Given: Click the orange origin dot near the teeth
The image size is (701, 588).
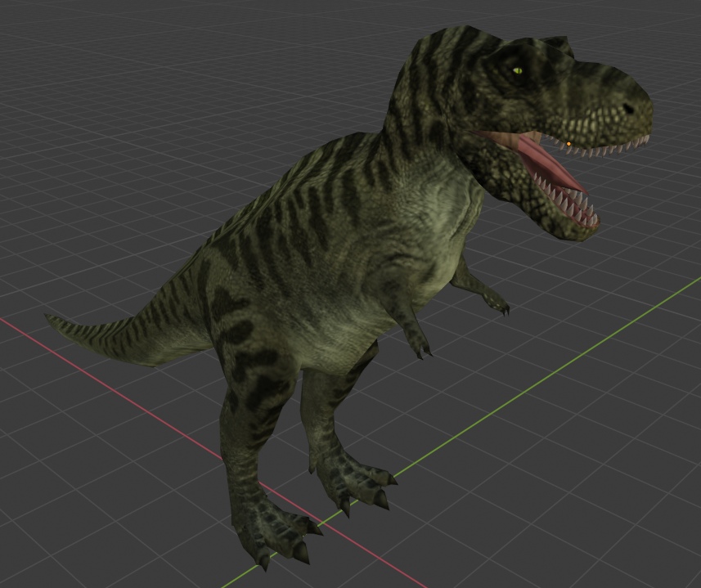Looking at the screenshot, I should coord(568,144).
